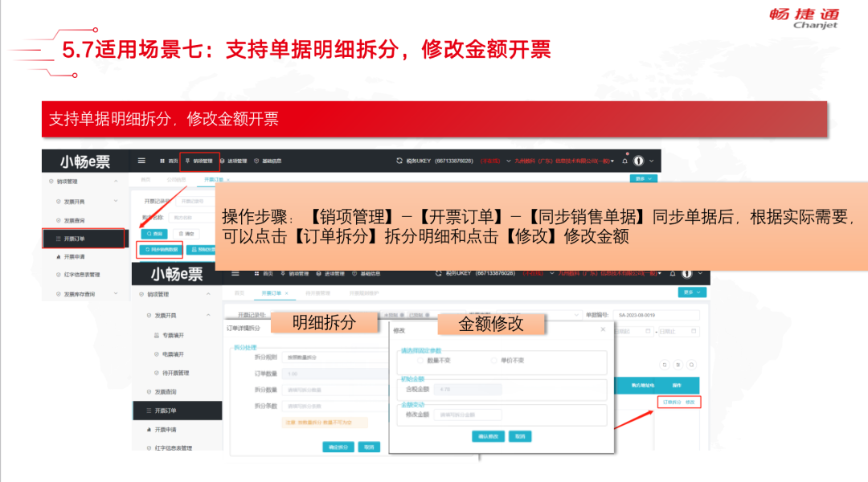The width and height of the screenshot is (868, 482).
Task: Switch to the 待开票管理 tab
Action: pos(317,293)
